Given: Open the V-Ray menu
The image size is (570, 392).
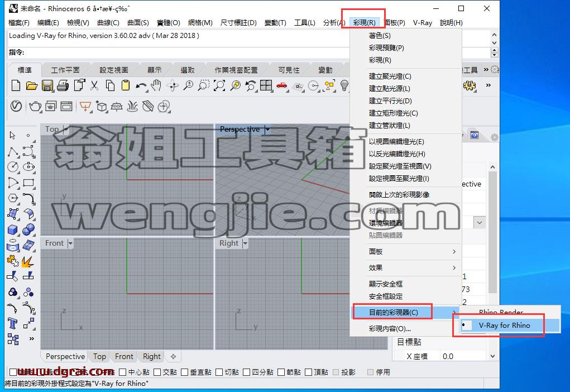Looking at the screenshot, I should 423,23.
